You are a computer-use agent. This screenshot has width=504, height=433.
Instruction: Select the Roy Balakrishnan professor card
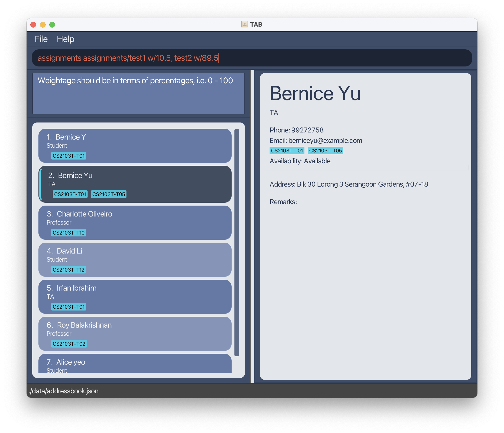click(135, 334)
